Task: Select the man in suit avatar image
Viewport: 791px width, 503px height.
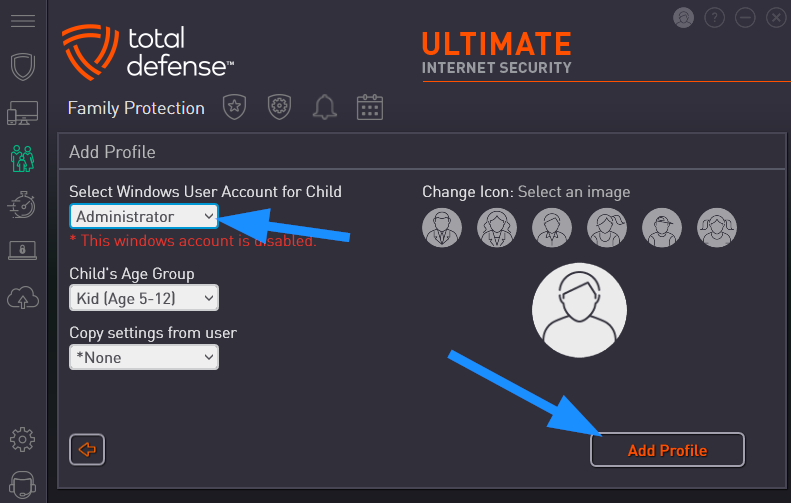Action: pyautogui.click(x=442, y=228)
